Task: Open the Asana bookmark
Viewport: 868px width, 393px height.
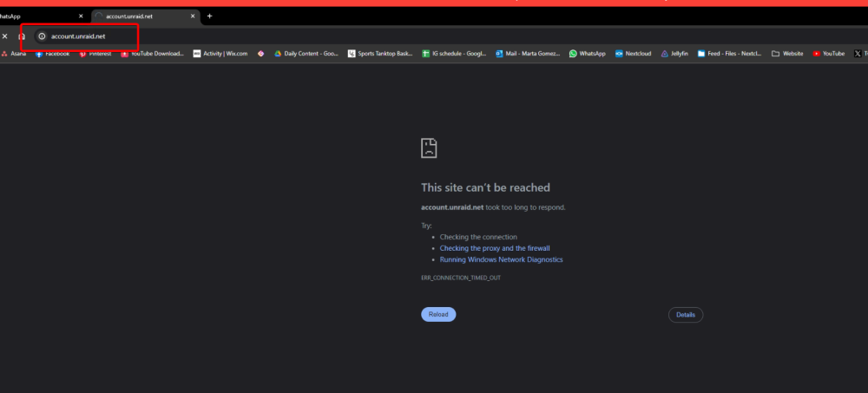Action: 14,54
